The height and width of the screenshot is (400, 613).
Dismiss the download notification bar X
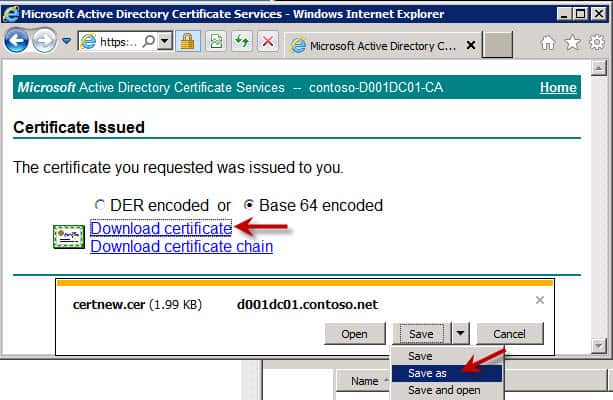point(540,300)
